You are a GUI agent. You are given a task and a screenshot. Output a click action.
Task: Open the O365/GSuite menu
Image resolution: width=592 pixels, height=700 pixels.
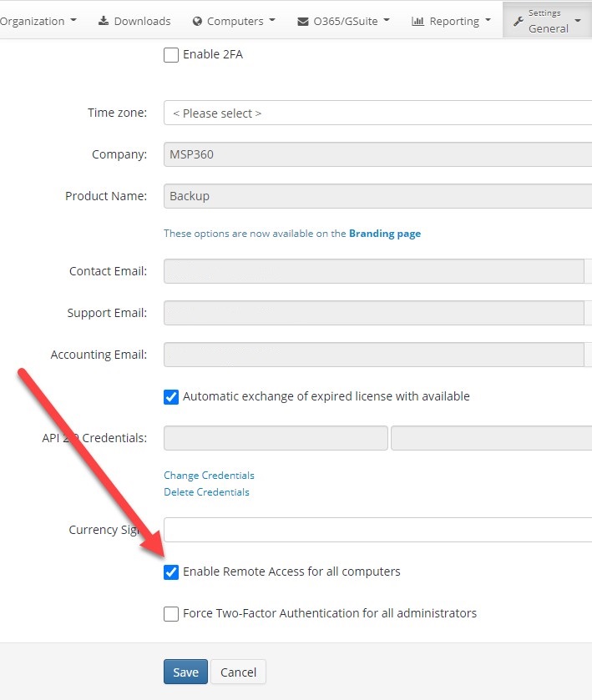point(343,21)
